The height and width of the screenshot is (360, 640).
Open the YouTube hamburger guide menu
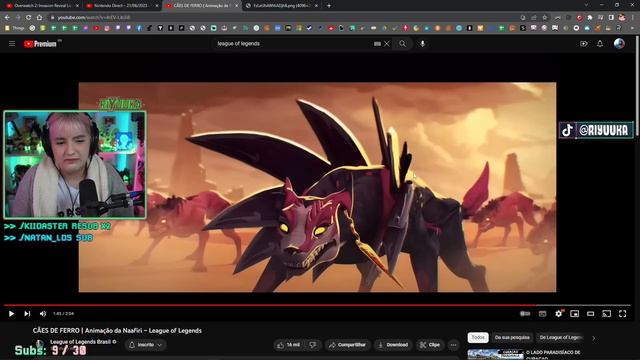pyautogui.click(x=12, y=44)
